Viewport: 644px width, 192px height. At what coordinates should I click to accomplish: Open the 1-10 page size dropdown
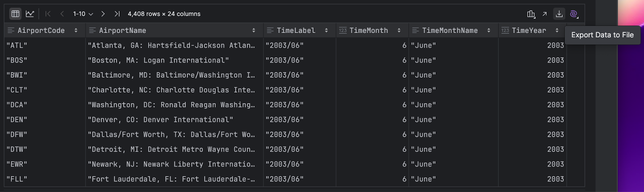83,14
